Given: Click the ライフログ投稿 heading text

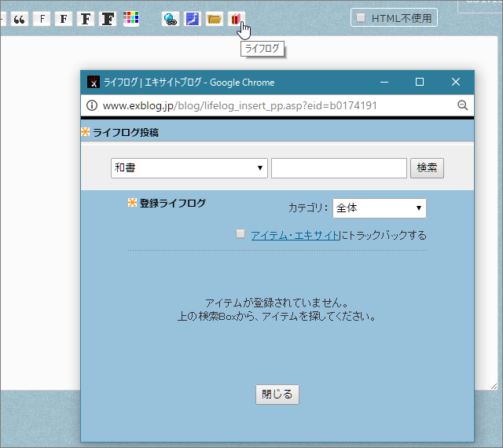Looking at the screenshot, I should point(126,133).
